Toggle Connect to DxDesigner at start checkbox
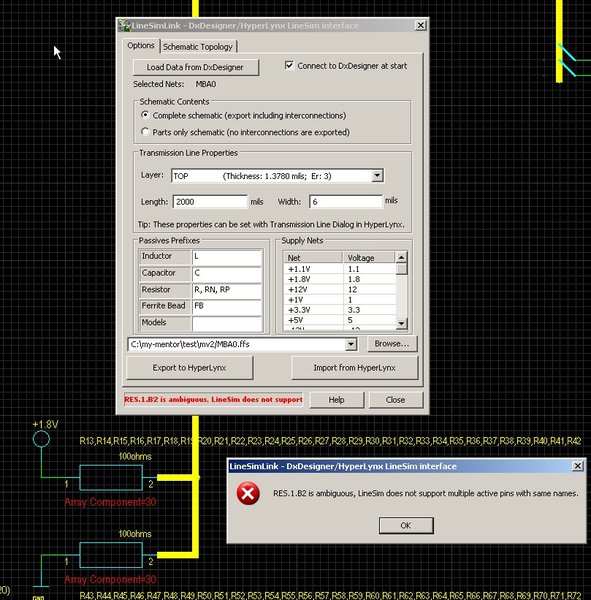 289,65
